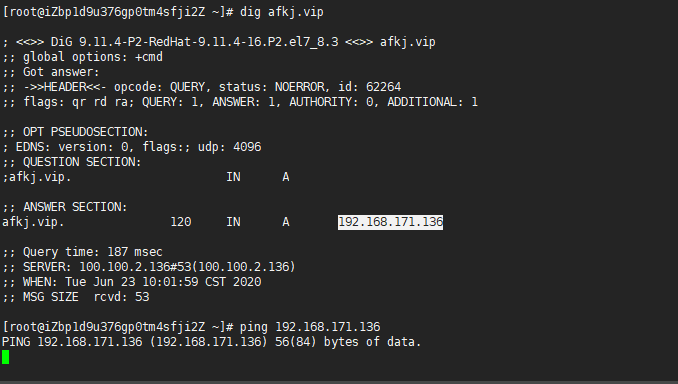Click ';afkj.vip.' in the question section
Screen dimensions: 678x384
pos(37,177)
